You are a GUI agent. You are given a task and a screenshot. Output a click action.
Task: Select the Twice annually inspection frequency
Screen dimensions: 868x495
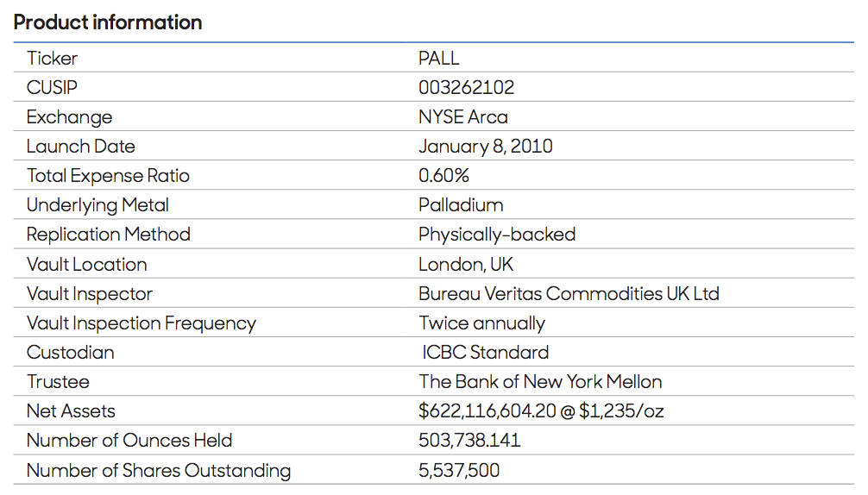(481, 323)
